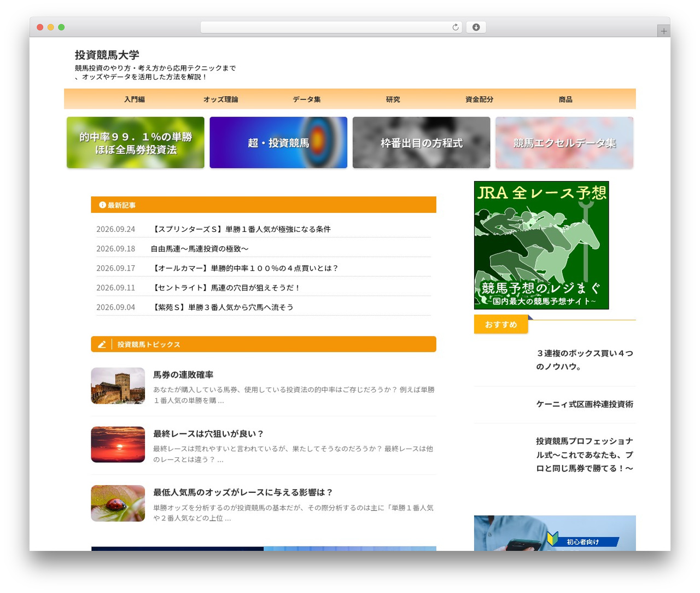
Task: Focus the browser address bar
Action: 331,27
